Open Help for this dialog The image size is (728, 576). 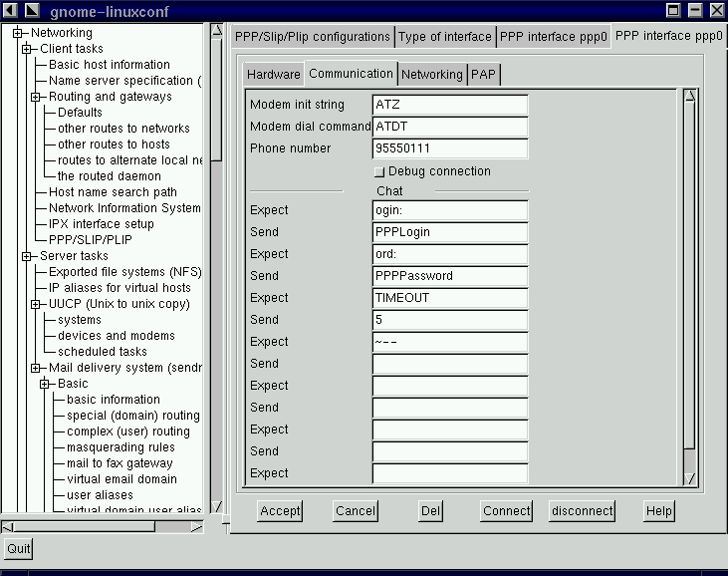coord(658,511)
